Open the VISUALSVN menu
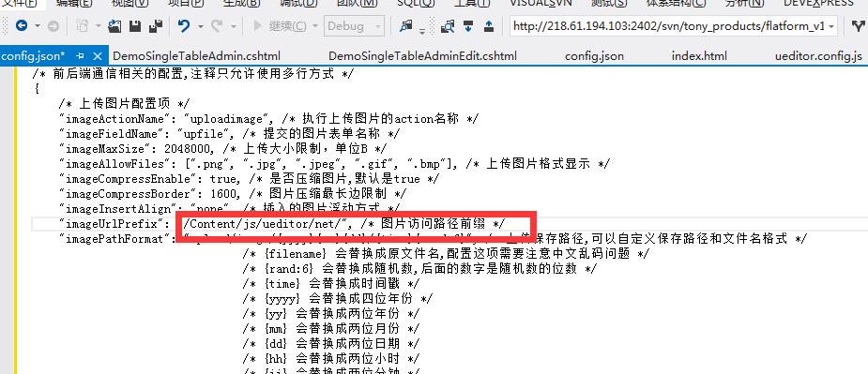The height and width of the screenshot is (374, 868). tap(541, 3)
